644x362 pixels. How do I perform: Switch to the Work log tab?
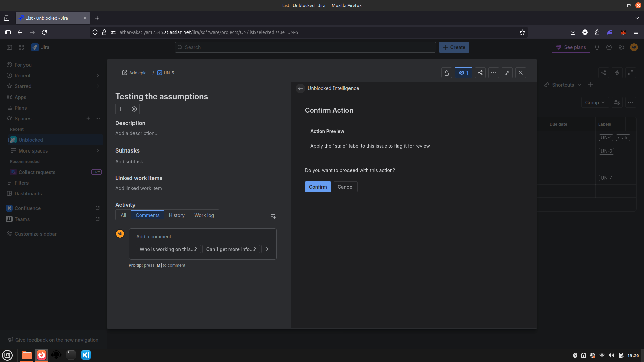(x=204, y=215)
